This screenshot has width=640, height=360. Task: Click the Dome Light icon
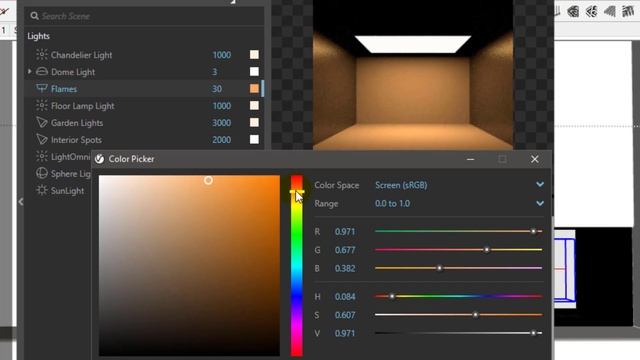coord(42,72)
